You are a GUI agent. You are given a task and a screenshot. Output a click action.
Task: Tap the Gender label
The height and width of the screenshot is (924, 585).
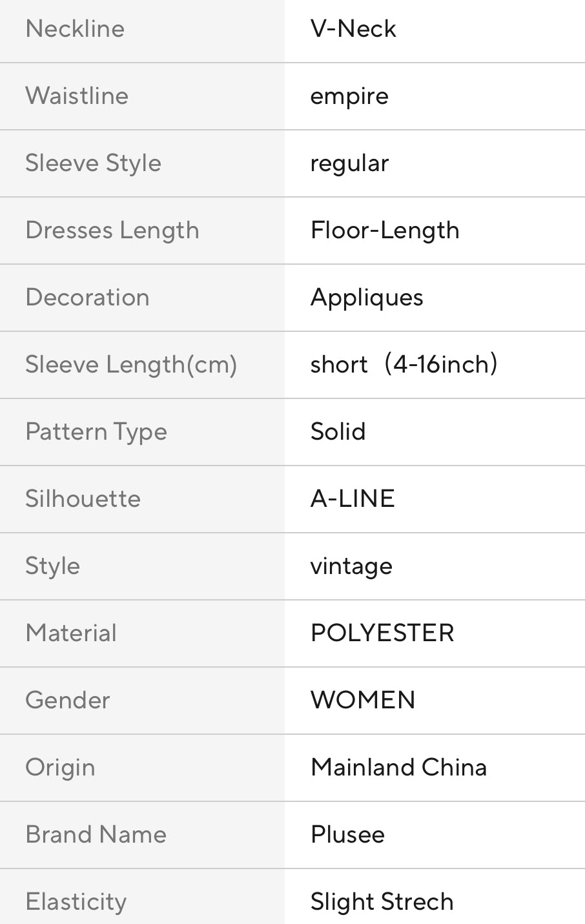click(x=68, y=701)
